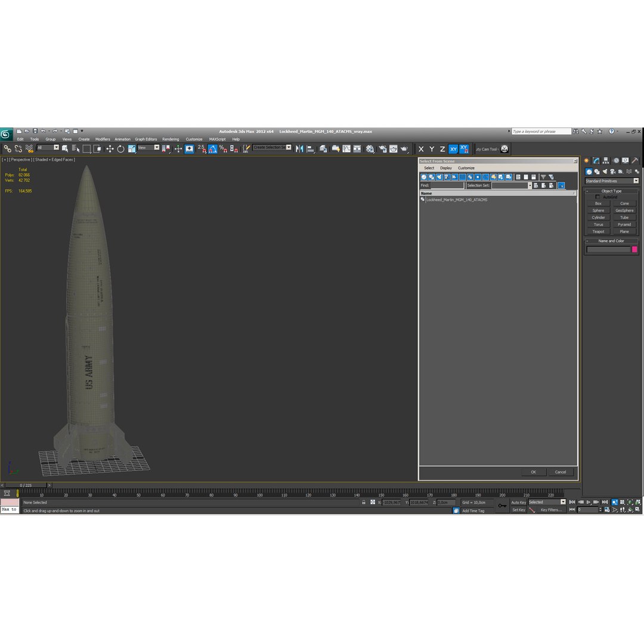The image size is (644, 644).
Task: Open the Utilities hammer panel tab
Action: tap(634, 160)
